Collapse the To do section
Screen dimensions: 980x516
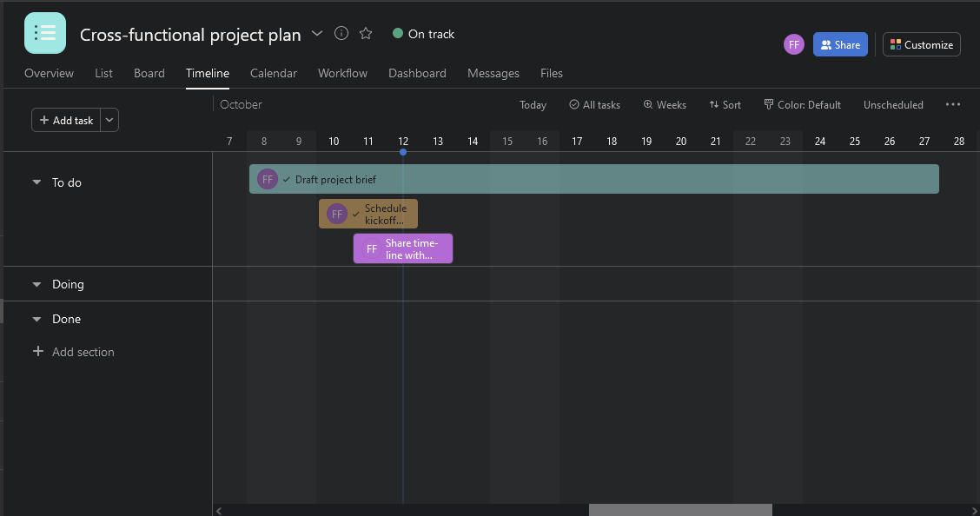point(36,182)
